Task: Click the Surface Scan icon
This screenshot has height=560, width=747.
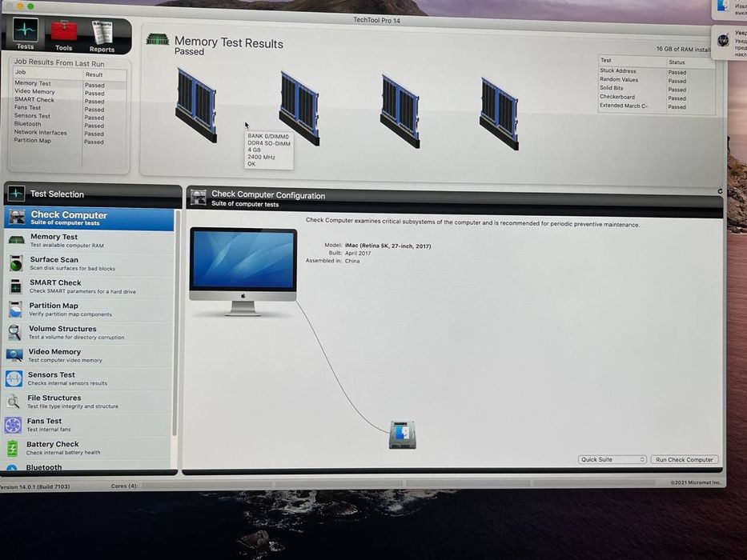Action: (16, 263)
